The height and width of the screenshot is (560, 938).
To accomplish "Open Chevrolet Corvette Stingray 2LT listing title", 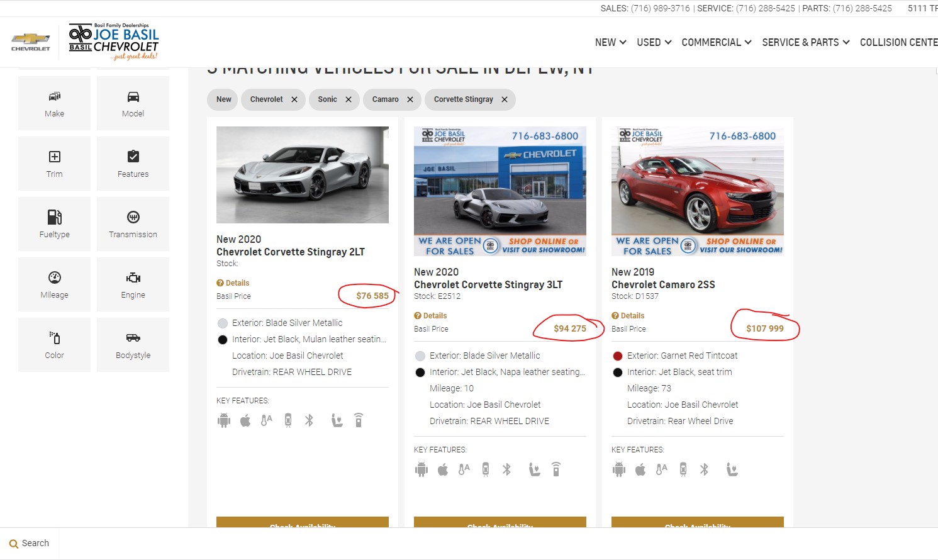I will tap(291, 252).
